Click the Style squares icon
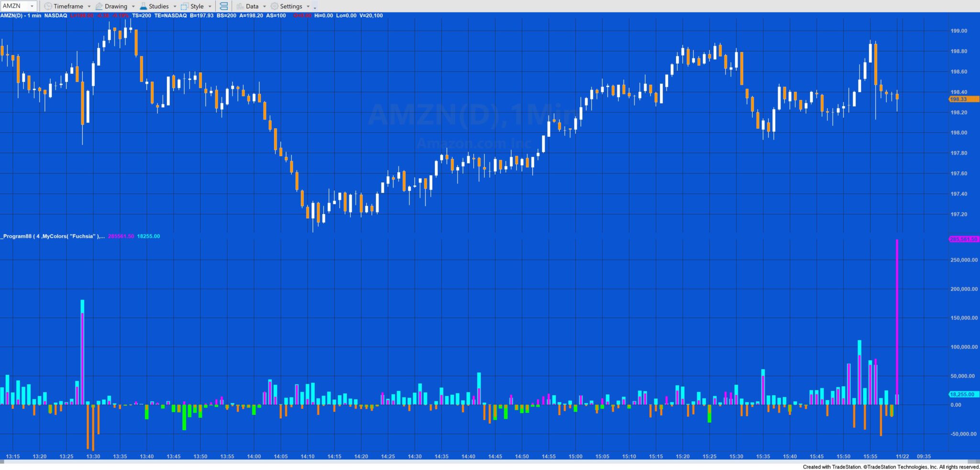980x470 pixels. click(184, 6)
